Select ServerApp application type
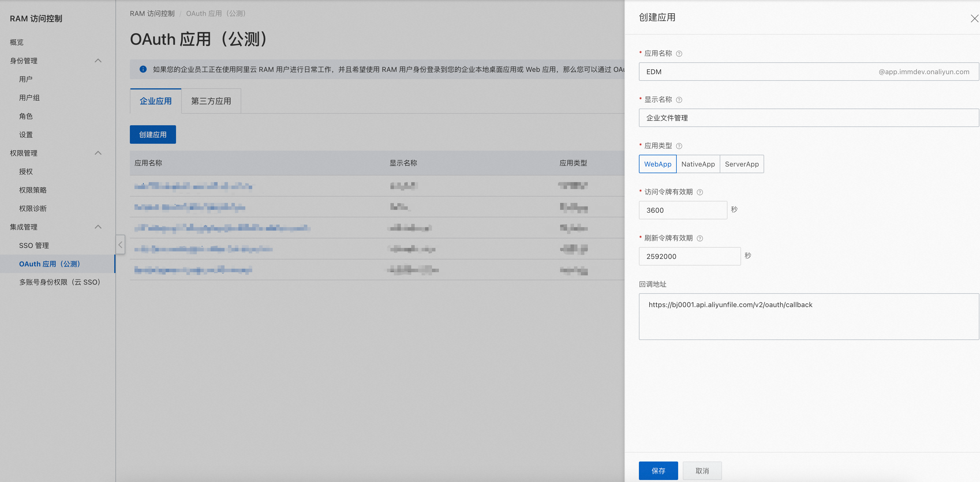980x482 pixels. (741, 164)
